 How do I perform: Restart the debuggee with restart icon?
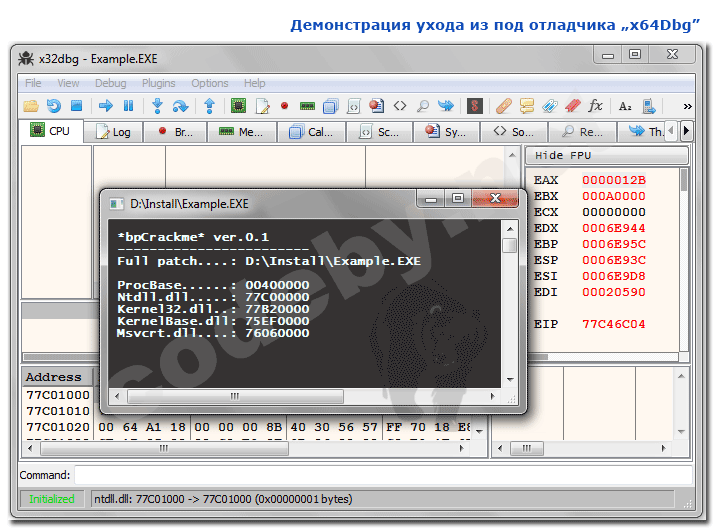click(x=53, y=105)
